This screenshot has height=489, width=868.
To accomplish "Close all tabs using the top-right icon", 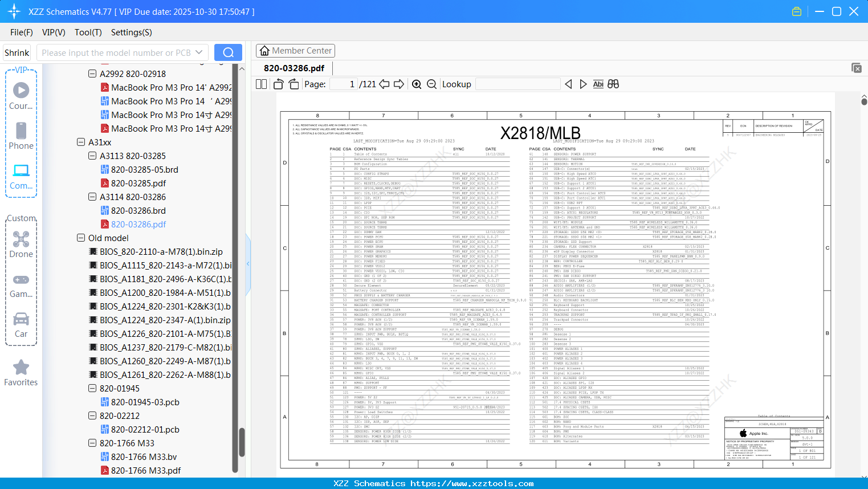I will 857,68.
